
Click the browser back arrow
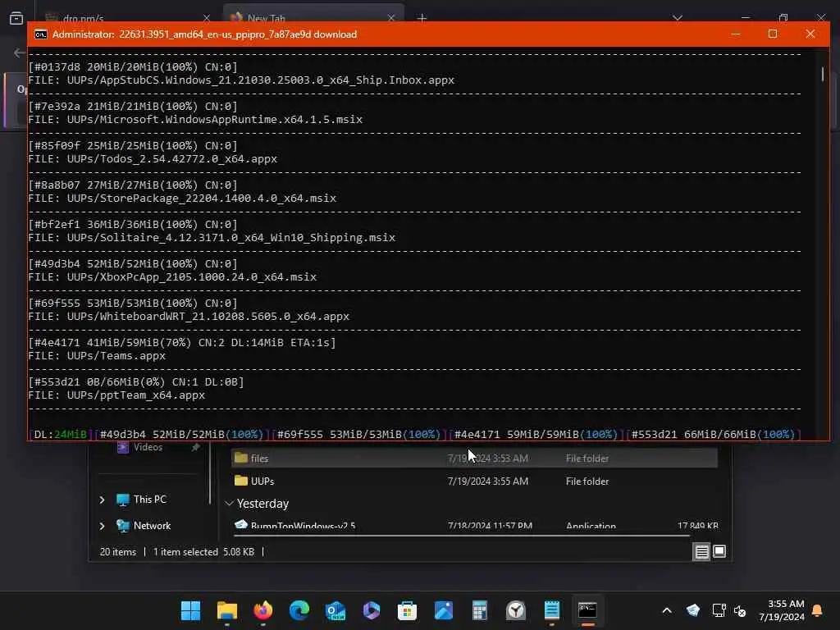pyautogui.click(x=20, y=52)
